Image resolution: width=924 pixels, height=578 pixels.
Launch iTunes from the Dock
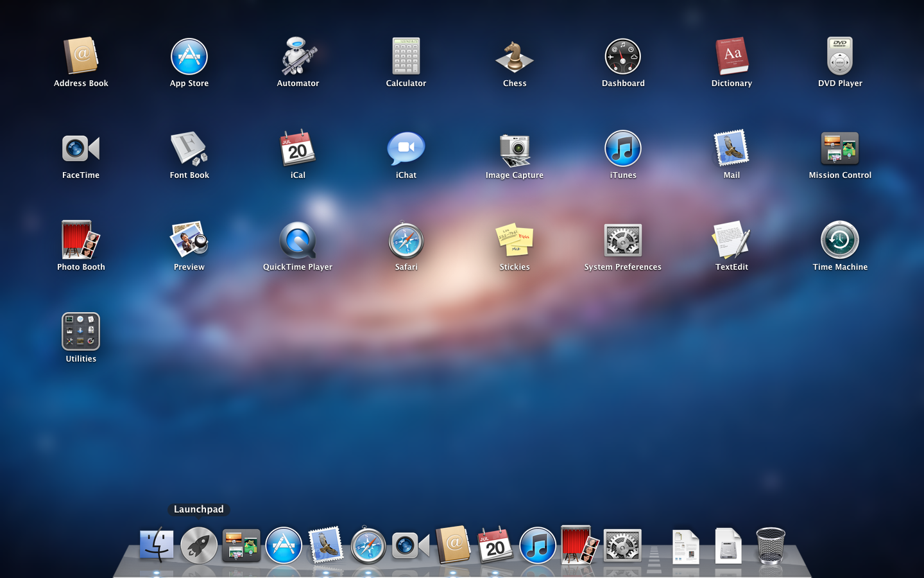click(538, 545)
